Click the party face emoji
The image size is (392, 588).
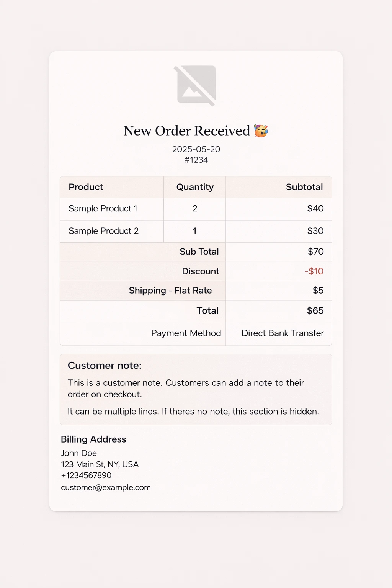pos(261,131)
